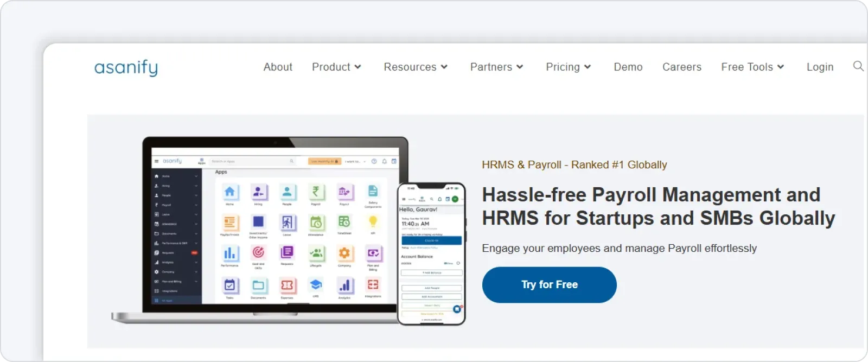
Task: Open the Pricing dropdown chevron
Action: 588,67
